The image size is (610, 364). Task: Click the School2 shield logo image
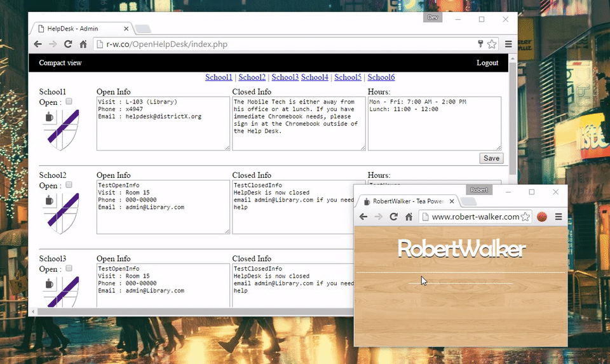point(61,213)
